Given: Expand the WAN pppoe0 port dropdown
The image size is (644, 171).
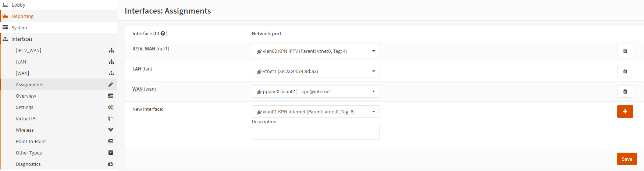Looking at the screenshot, I should (x=316, y=91).
